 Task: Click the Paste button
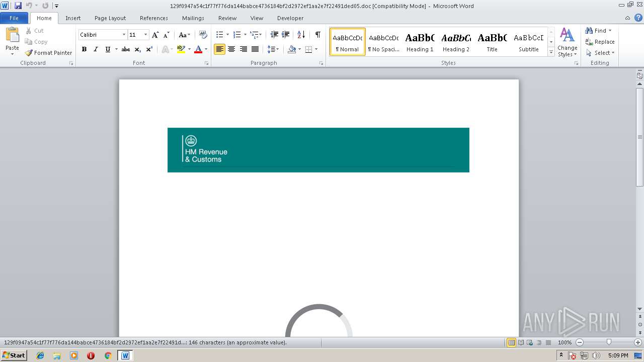point(12,42)
